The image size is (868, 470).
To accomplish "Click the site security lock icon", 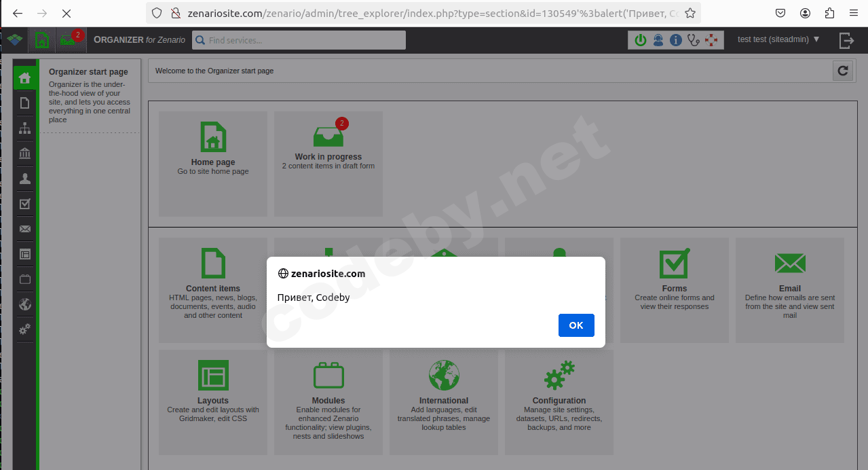I will 174,13.
